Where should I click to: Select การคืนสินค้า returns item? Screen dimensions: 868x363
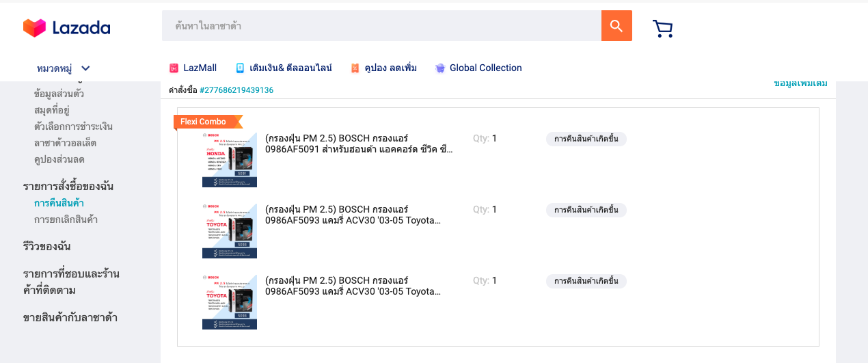(x=59, y=203)
